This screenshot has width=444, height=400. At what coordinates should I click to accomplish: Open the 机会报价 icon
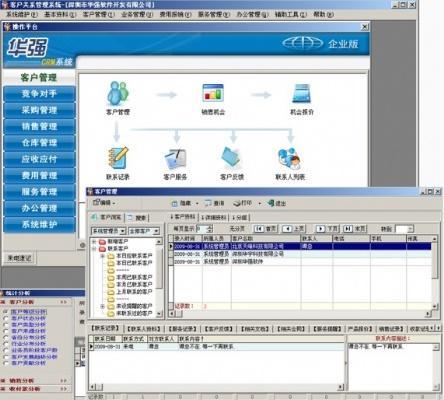coord(302,93)
